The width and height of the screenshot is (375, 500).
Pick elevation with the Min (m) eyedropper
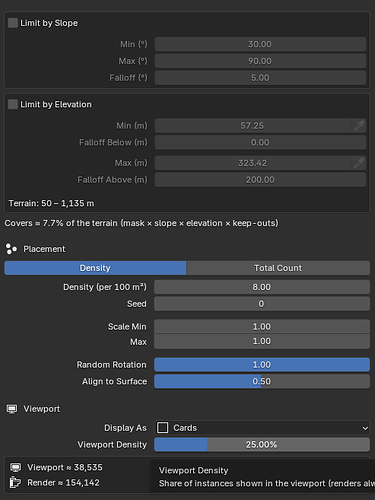pyautogui.click(x=359, y=126)
